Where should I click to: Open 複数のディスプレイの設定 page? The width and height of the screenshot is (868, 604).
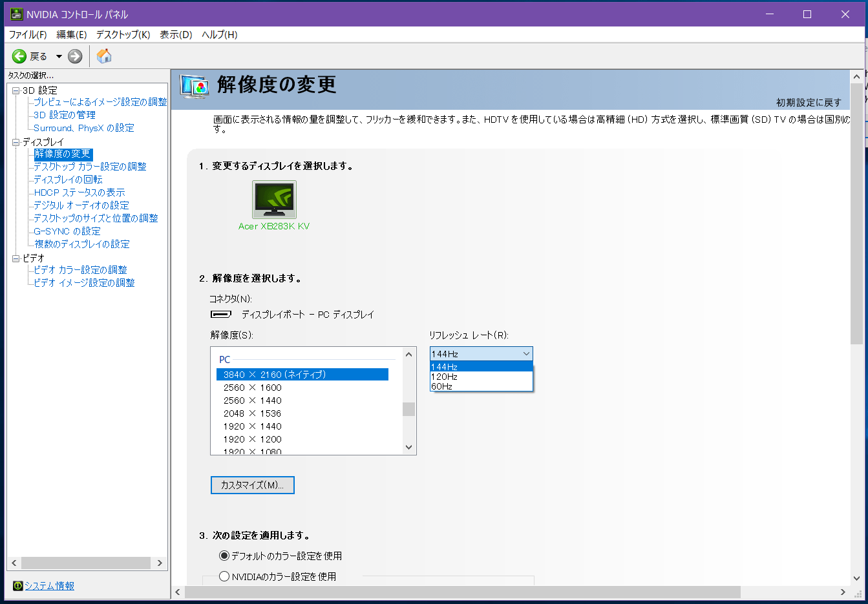click(82, 244)
